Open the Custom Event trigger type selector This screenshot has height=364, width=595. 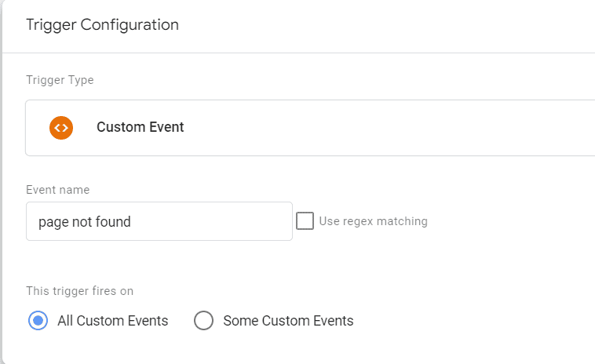(314, 127)
